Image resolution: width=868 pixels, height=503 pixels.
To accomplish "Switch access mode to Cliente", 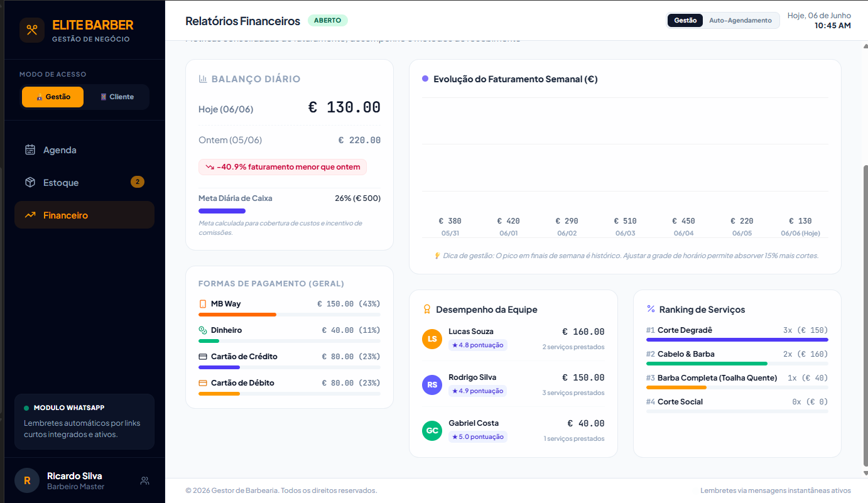I will 117,97.
